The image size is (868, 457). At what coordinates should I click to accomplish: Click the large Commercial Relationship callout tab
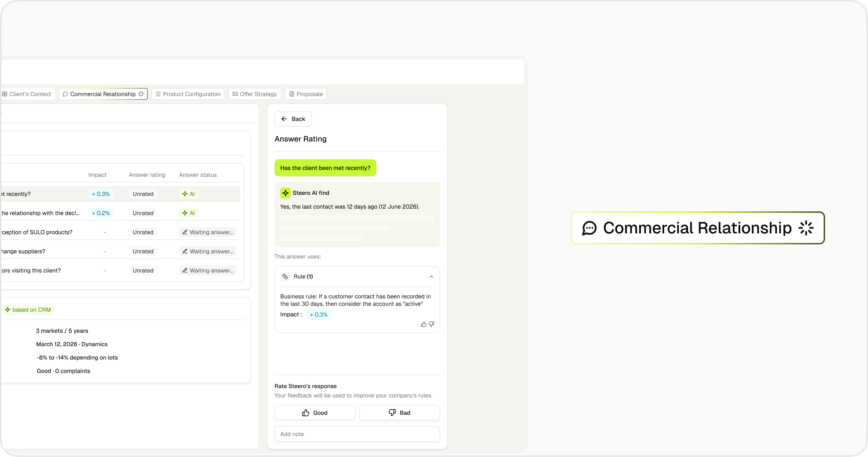pos(698,228)
